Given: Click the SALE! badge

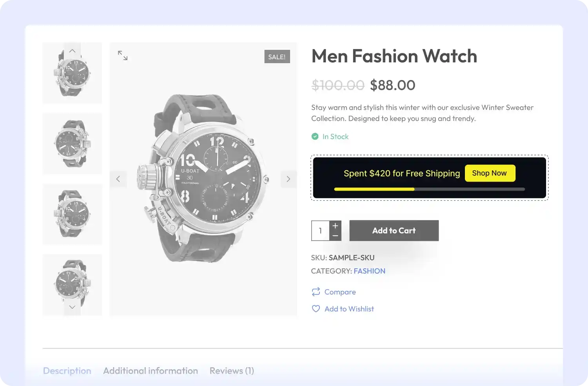Looking at the screenshot, I should click(277, 57).
